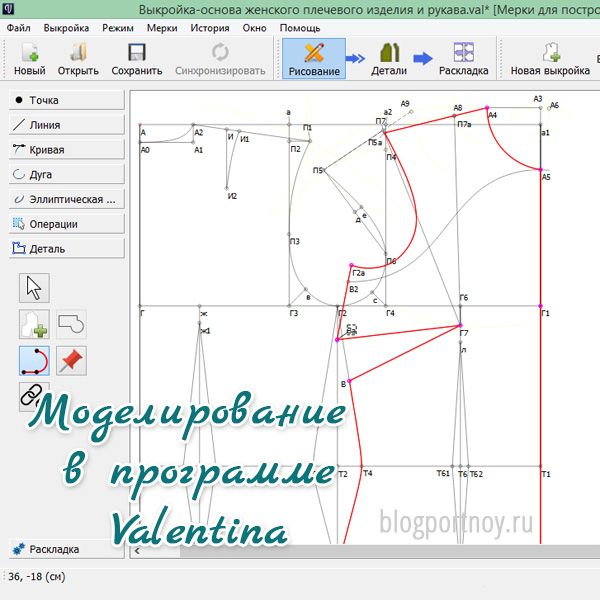Open the Мерки menu
The width and height of the screenshot is (600, 600).
162,28
